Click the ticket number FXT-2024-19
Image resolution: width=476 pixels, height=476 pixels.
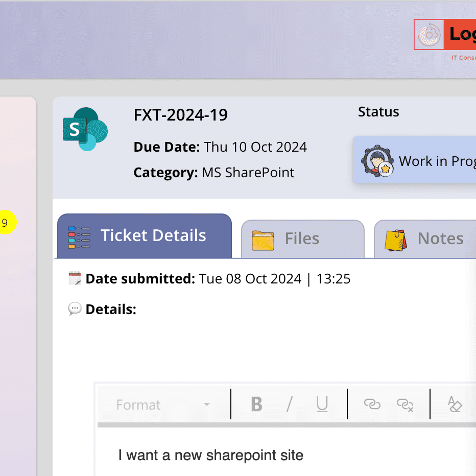(x=181, y=115)
